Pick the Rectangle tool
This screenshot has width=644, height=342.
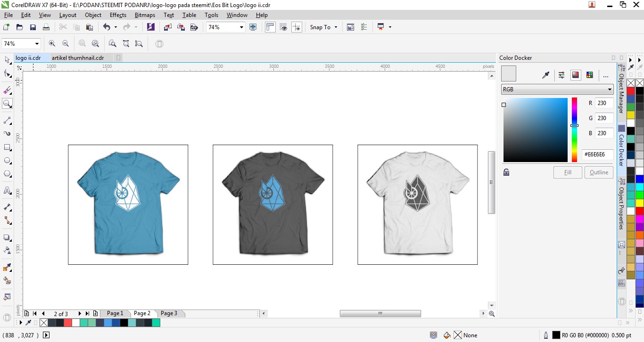pyautogui.click(x=7, y=147)
